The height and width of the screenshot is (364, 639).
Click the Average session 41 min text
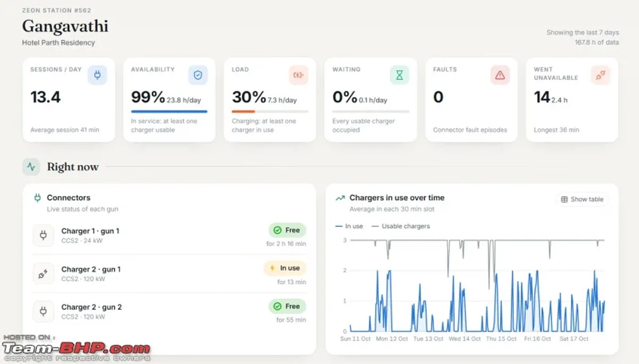(64, 130)
